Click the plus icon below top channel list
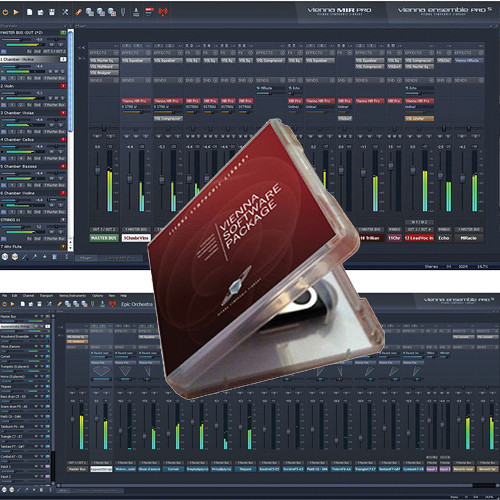The image size is (500, 500). click(x=44, y=257)
